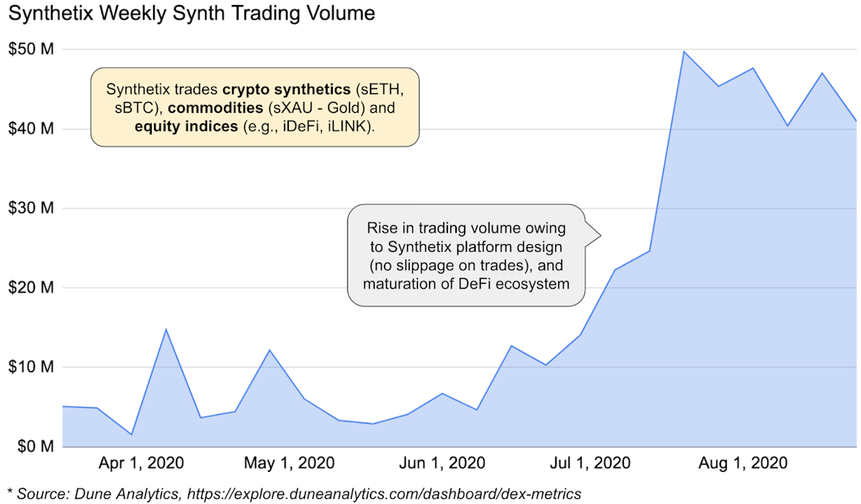Screen dimensions: 861x504
Task: Click the Jul 1, 2020 axis label
Action: [590, 463]
